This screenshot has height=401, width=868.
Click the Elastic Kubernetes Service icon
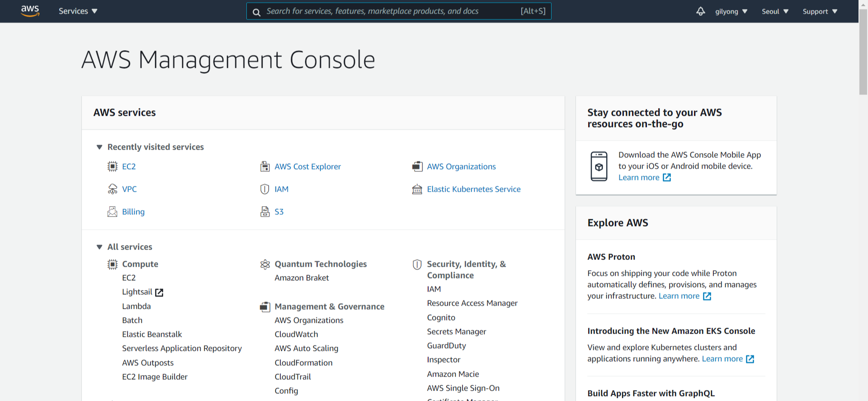[x=417, y=189]
